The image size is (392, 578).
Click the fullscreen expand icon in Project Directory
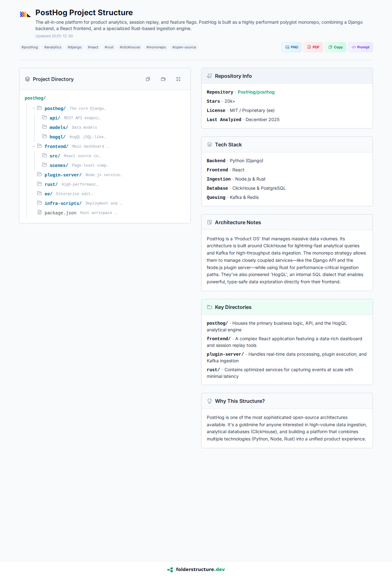coord(178,79)
